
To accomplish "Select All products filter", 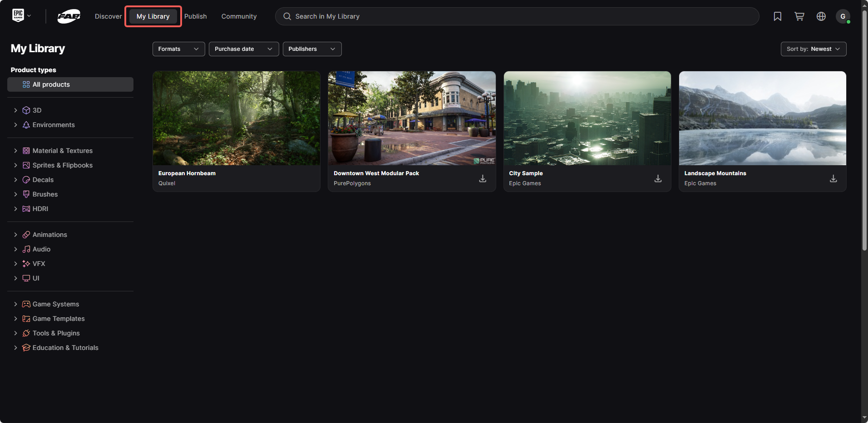I will pos(70,84).
